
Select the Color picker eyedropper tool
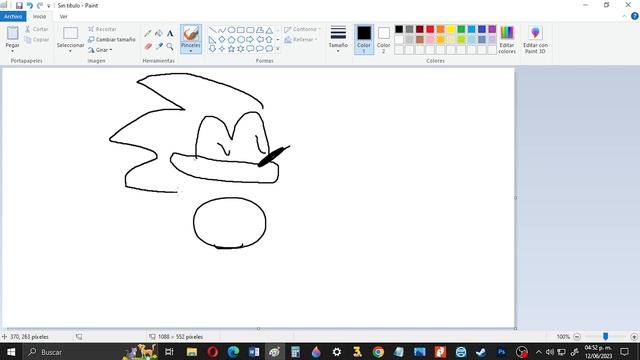click(x=159, y=47)
